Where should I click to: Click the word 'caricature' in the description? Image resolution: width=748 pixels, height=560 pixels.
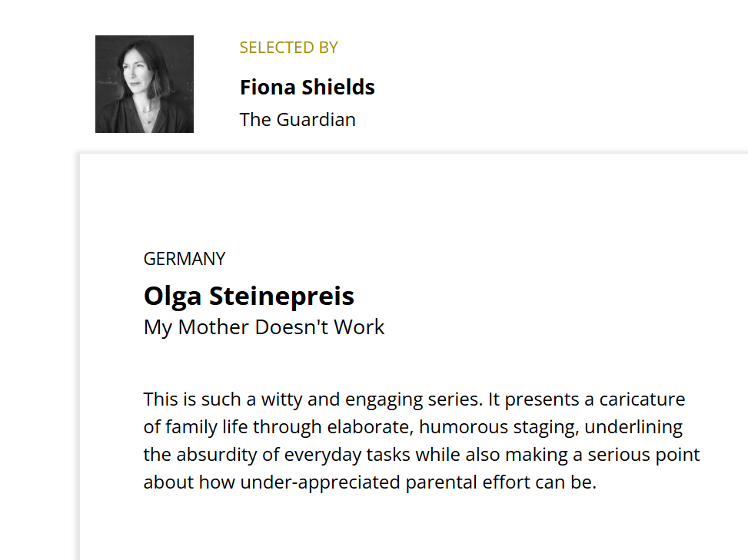click(642, 399)
